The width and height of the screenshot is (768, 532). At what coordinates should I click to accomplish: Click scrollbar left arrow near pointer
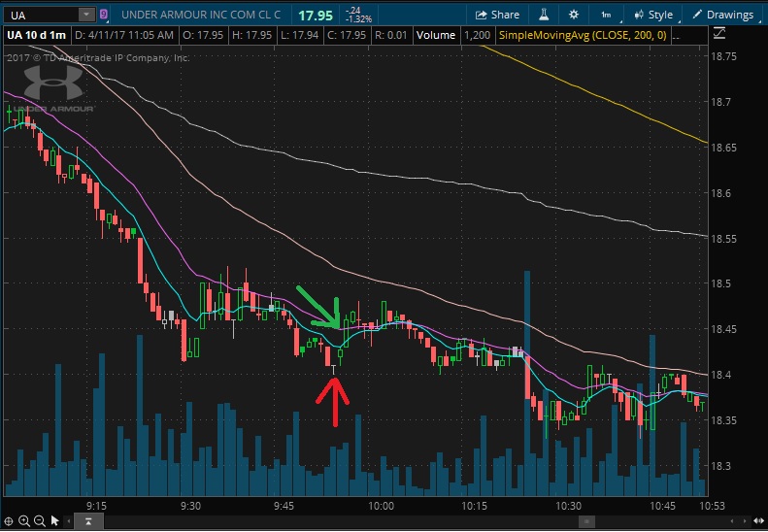[x=69, y=521]
